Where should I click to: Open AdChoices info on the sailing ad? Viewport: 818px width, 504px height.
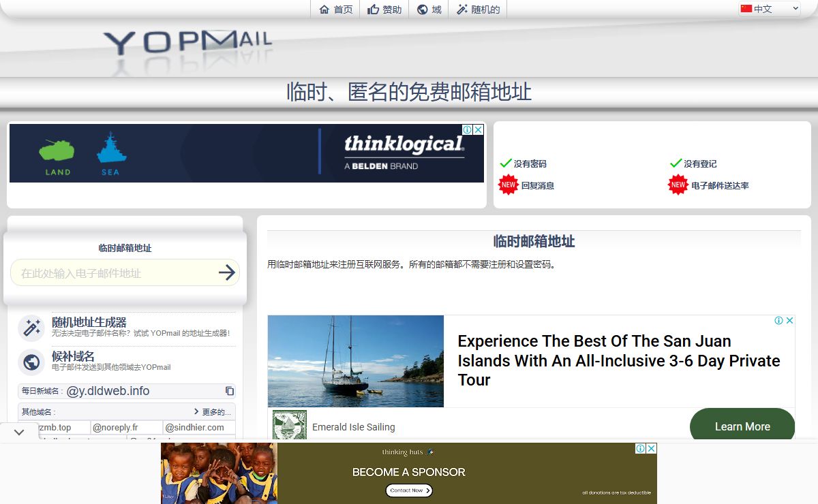[x=778, y=321]
